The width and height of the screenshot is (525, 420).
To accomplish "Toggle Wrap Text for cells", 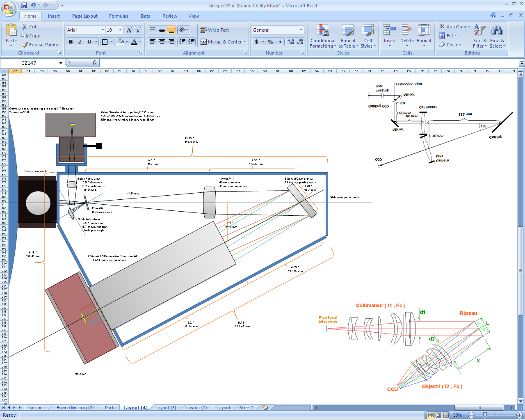I will pos(215,30).
